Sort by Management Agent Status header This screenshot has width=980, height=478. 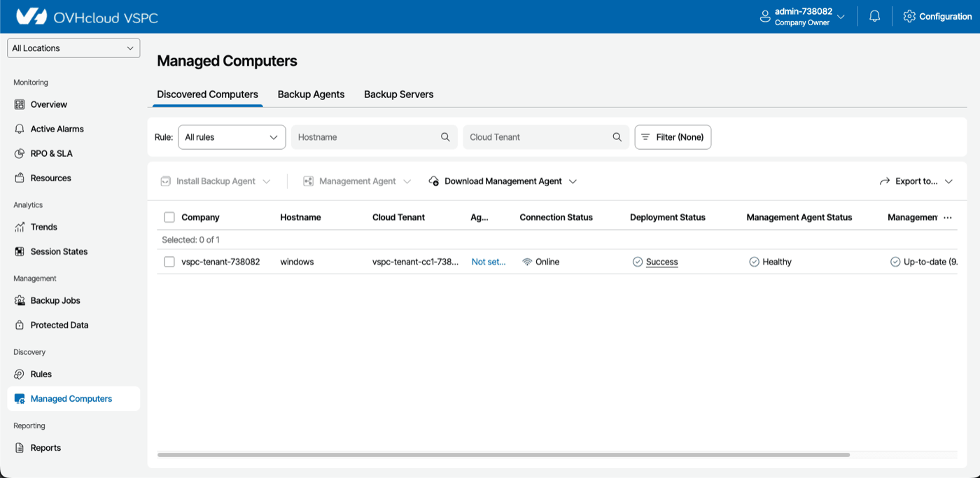[799, 217]
